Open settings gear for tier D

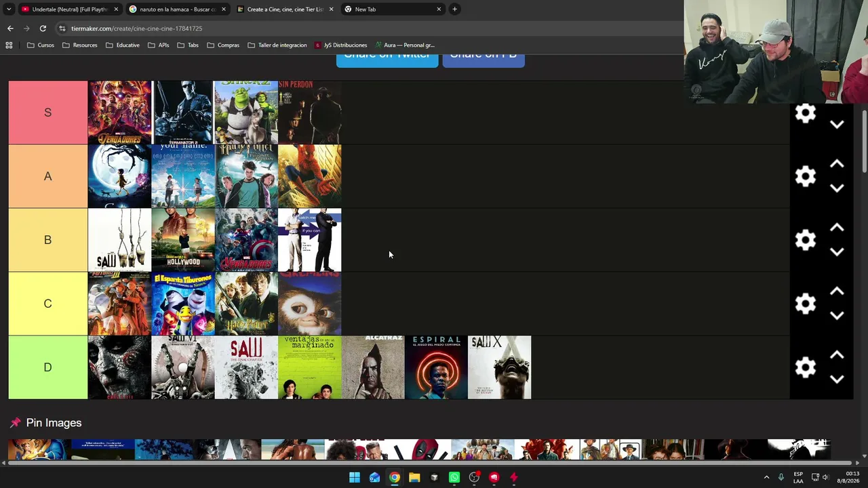[x=805, y=367]
